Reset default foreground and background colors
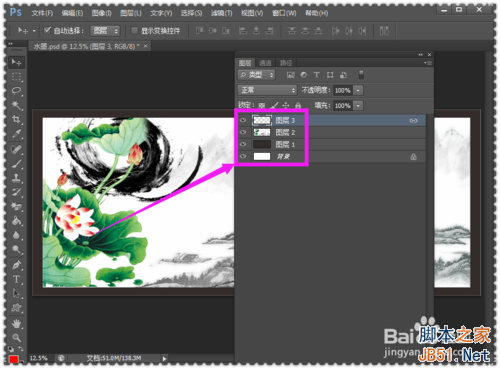This screenshot has width=500, height=369. (x=11, y=349)
